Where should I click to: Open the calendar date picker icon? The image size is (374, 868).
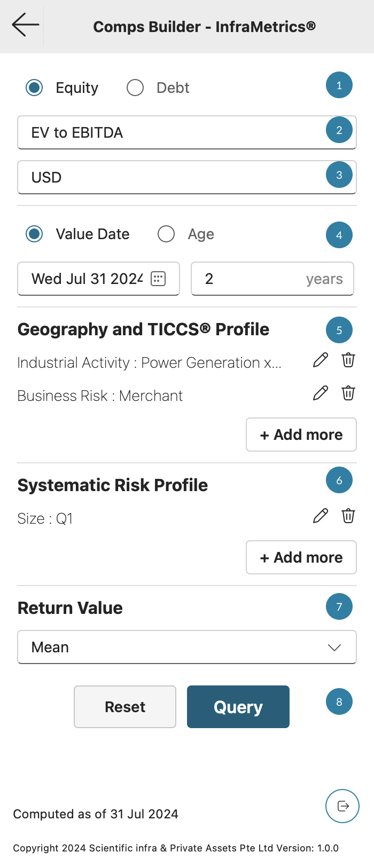click(x=158, y=279)
